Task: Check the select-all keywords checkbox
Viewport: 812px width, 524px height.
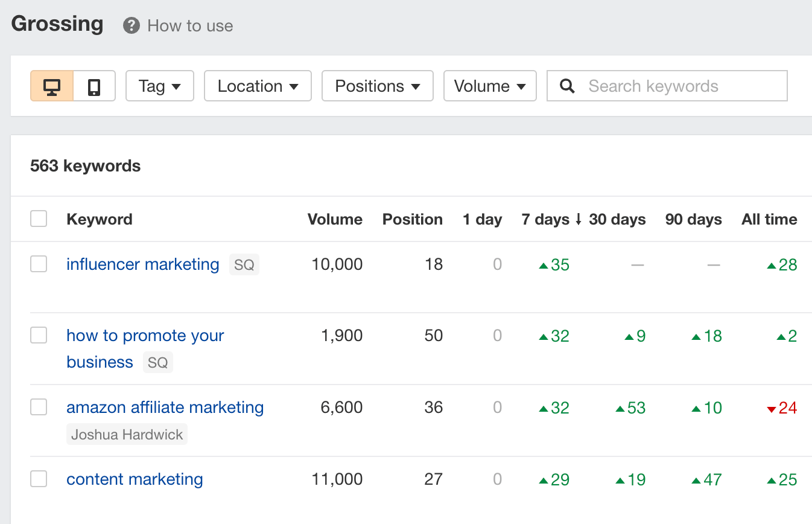Action: point(39,219)
